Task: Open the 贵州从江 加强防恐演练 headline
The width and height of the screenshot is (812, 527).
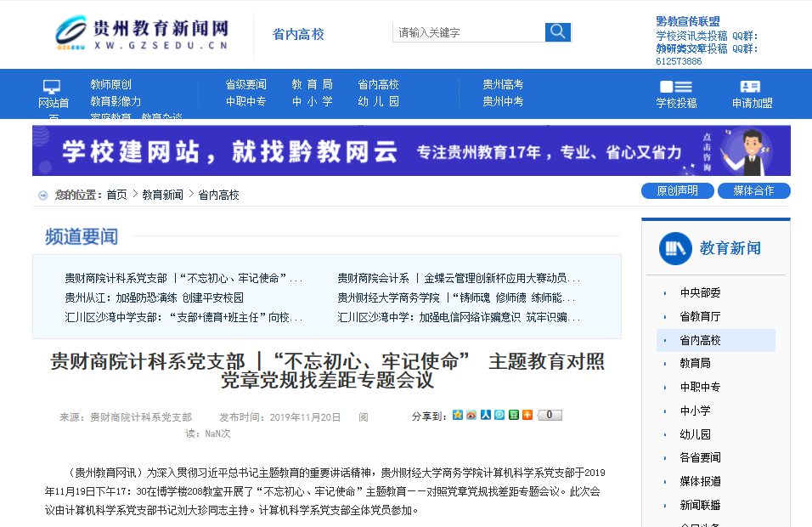Action: coord(155,297)
